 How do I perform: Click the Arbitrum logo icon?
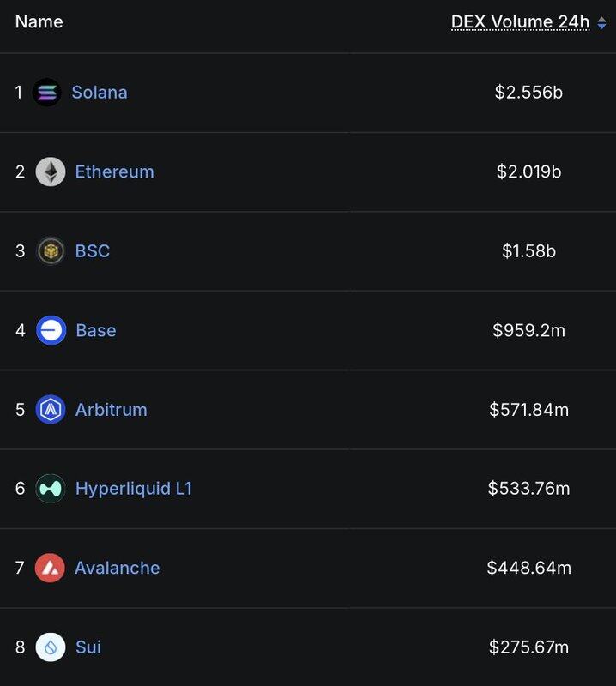point(51,410)
